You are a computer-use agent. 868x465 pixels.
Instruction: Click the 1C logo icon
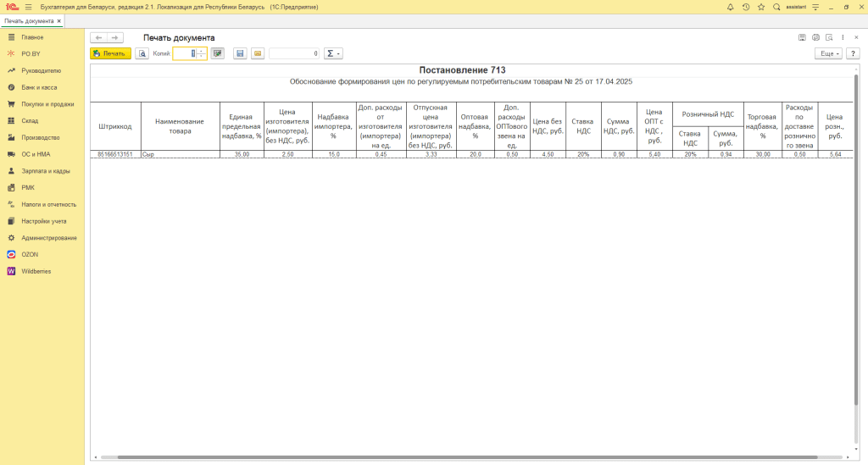tap(12, 7)
